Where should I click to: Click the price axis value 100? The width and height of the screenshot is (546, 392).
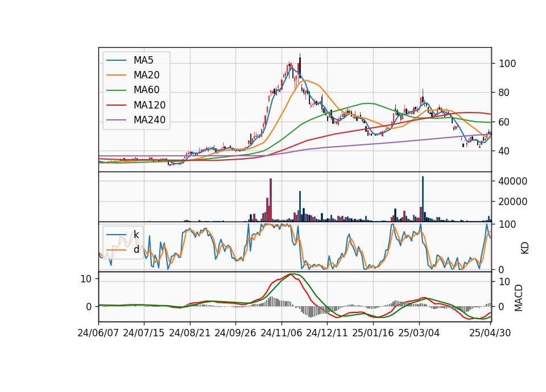pos(507,64)
